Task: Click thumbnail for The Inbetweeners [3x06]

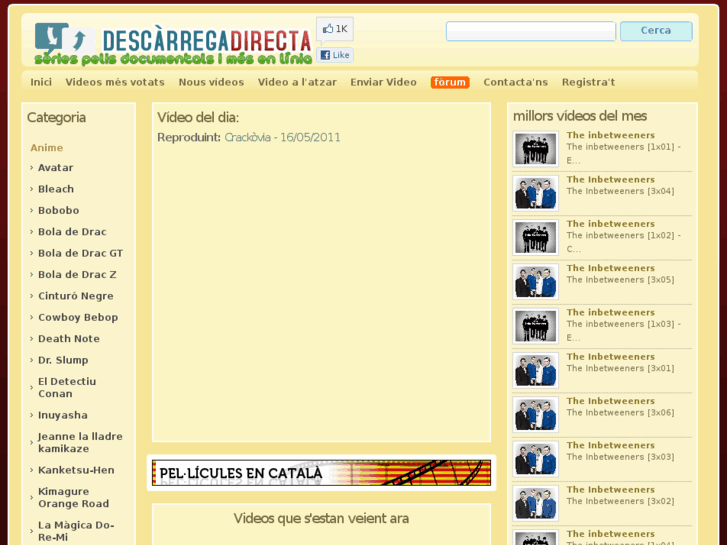Action: 536,414
